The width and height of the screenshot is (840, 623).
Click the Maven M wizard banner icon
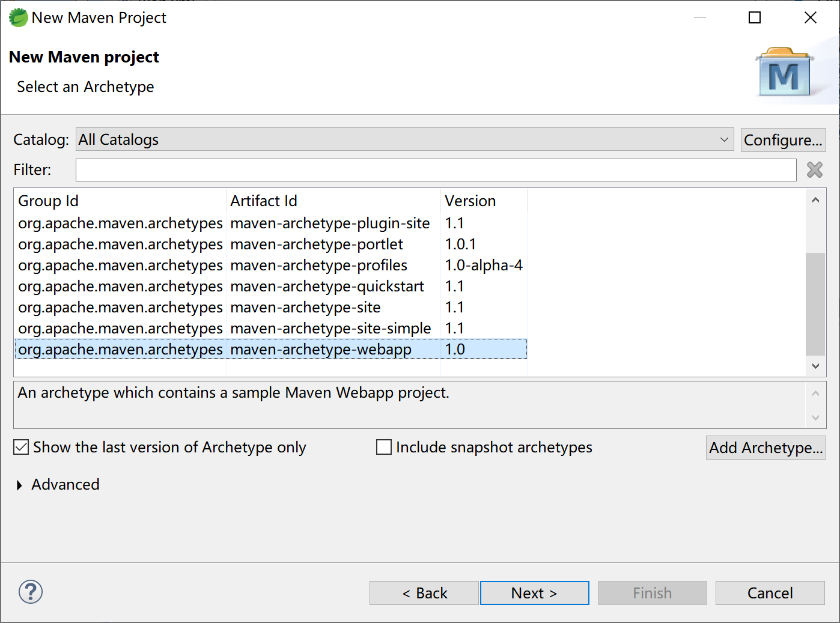tap(784, 74)
